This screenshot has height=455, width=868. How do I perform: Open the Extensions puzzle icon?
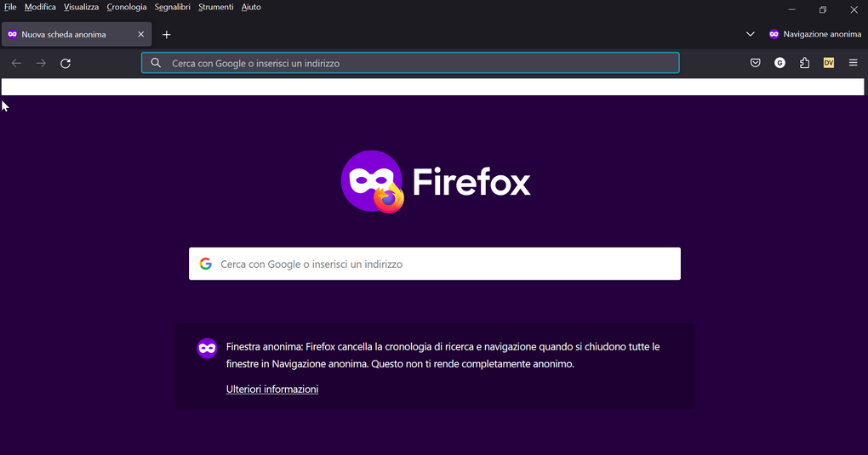(804, 63)
